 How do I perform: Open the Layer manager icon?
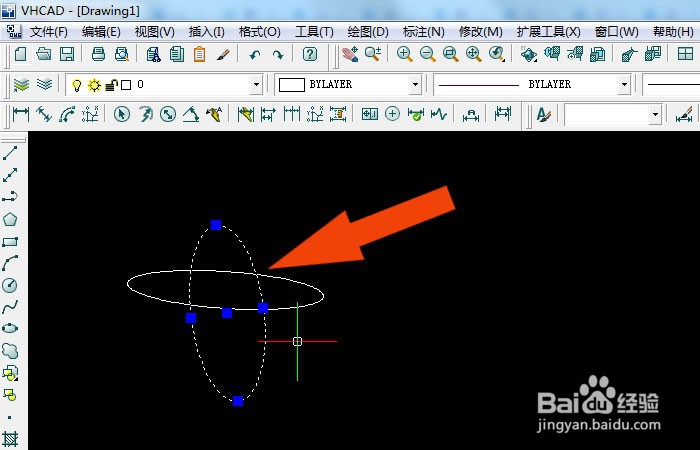tap(21, 84)
